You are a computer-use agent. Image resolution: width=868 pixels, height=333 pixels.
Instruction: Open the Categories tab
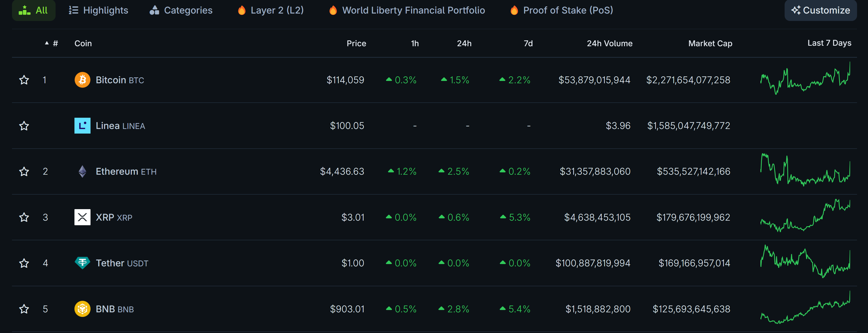[181, 10]
